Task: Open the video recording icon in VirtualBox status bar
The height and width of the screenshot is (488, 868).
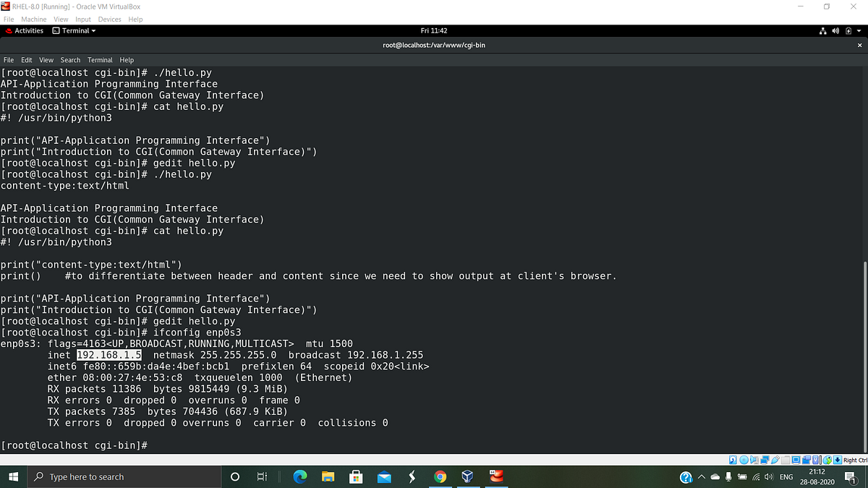Action: point(805,460)
